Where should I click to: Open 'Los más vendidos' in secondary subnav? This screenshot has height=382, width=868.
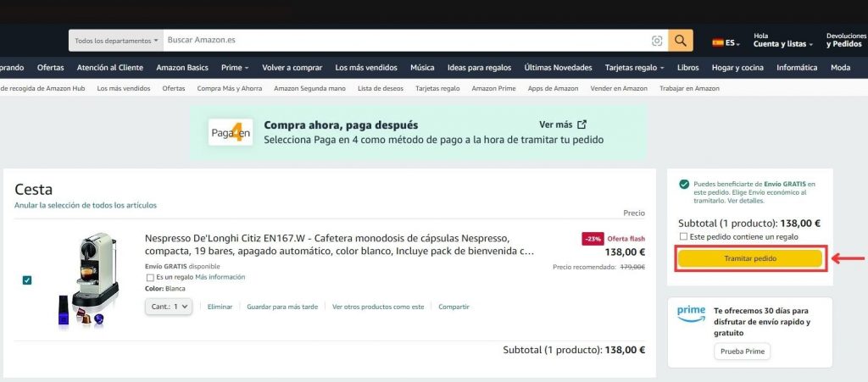124,88
